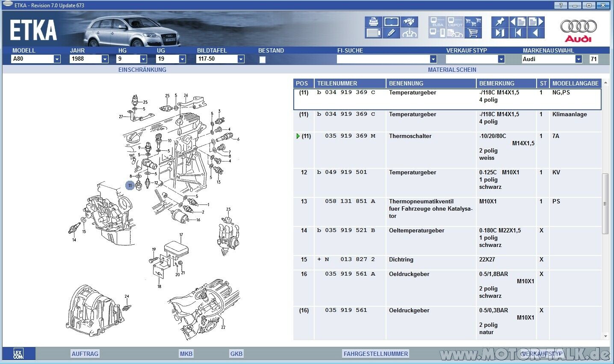Expand the VERKAUFSTYP dropdown
Screen dimensions: 614x364
tap(501, 59)
